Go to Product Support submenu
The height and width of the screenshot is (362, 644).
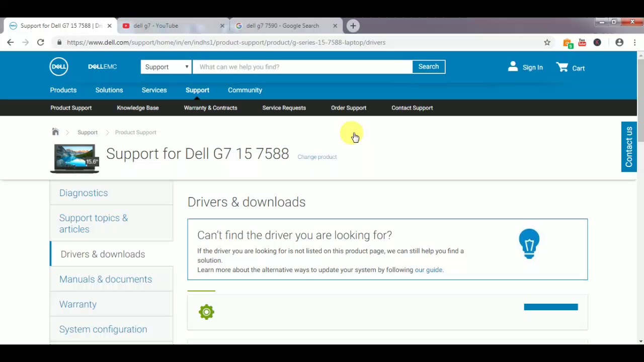pyautogui.click(x=71, y=108)
